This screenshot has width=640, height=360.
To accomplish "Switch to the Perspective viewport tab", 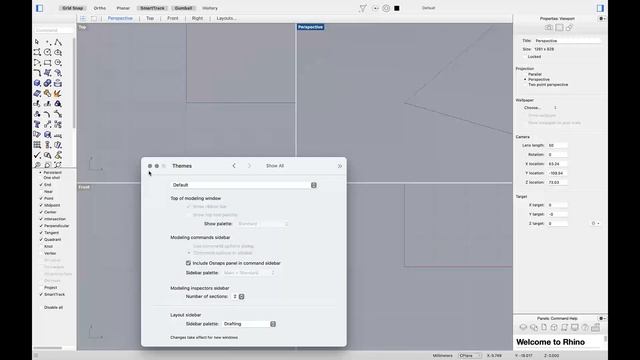I will [x=120, y=18].
